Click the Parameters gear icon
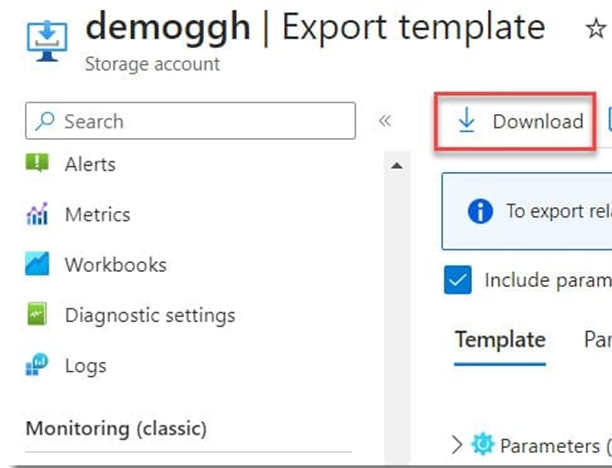This screenshot has width=612, height=468. [483, 444]
